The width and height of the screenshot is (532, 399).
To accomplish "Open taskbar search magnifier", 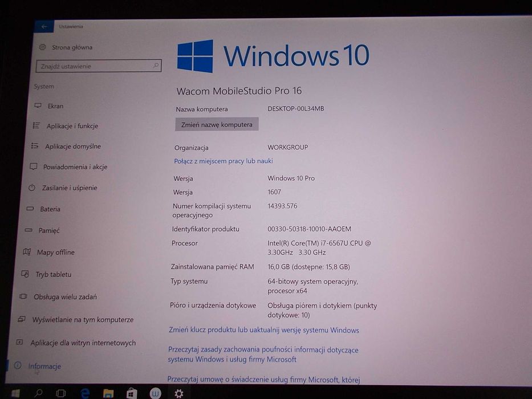I will 38,393.
